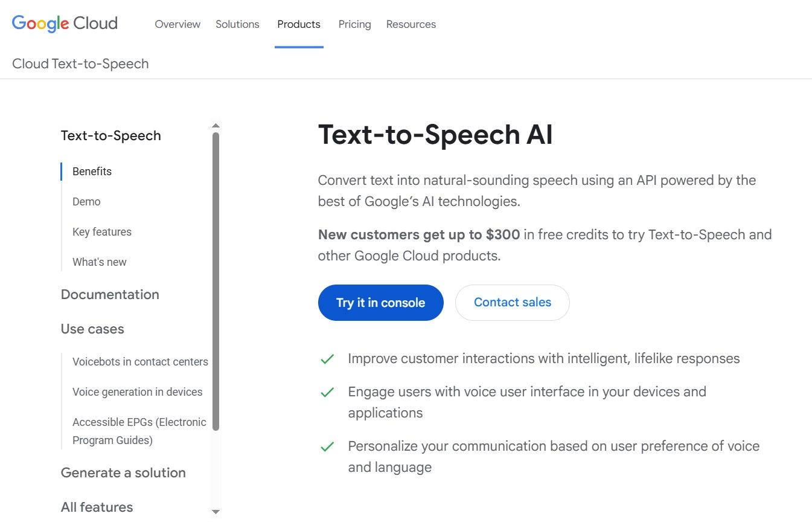Open Key features in sidebar
This screenshot has width=812, height=522.
tap(101, 231)
